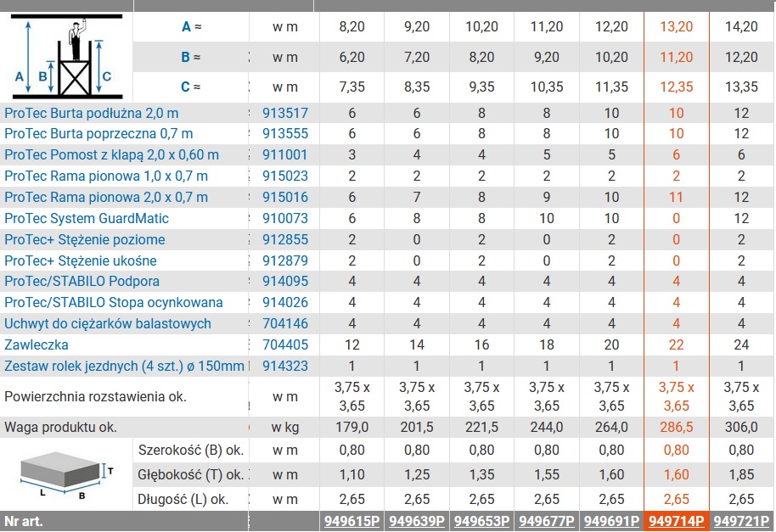The width and height of the screenshot is (776, 532).
Task: Open the ProTec Burta poprzeczna 0,7 m link
Action: [98, 133]
